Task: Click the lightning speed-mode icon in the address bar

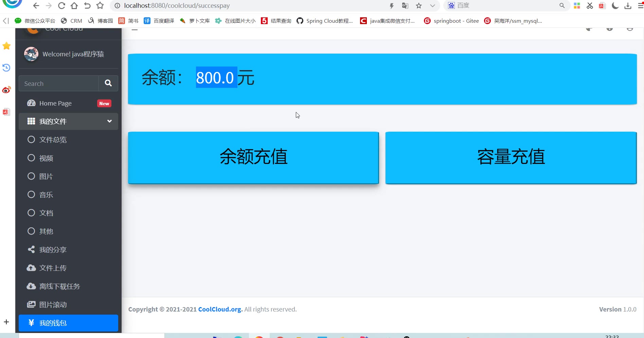Action: 392,6
